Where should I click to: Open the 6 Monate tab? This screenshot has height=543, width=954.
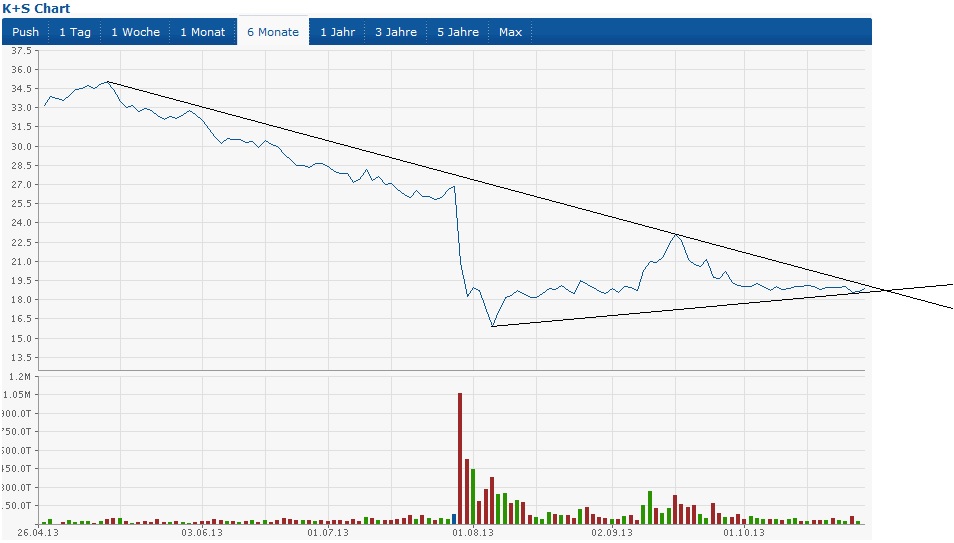point(273,32)
